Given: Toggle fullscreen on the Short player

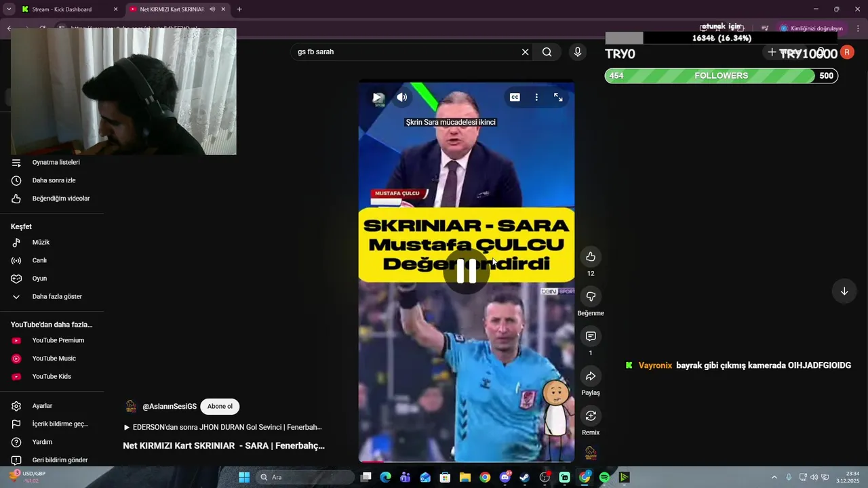Looking at the screenshot, I should click(558, 98).
